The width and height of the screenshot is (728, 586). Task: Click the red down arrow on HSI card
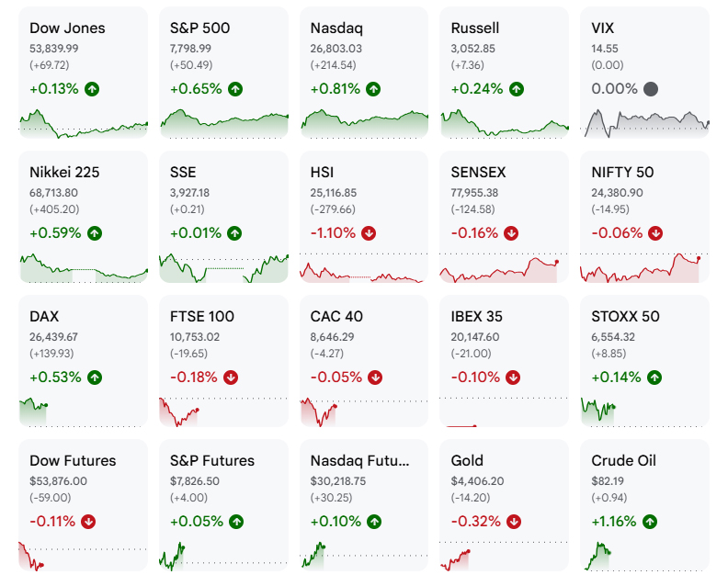pos(369,233)
